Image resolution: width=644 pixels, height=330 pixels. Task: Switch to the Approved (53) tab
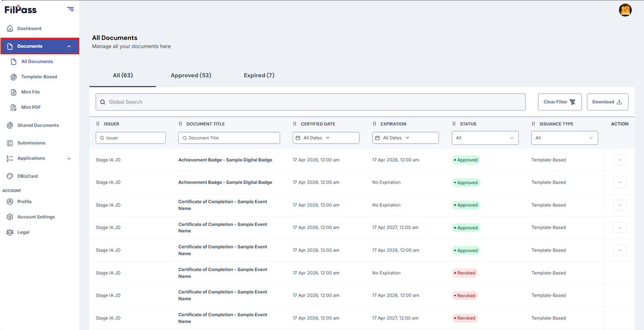(x=191, y=76)
